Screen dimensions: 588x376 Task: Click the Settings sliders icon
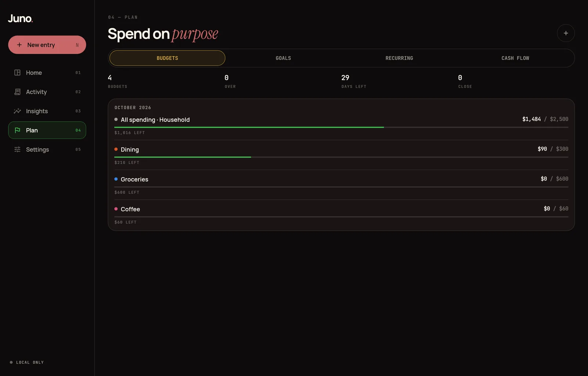coord(17,149)
